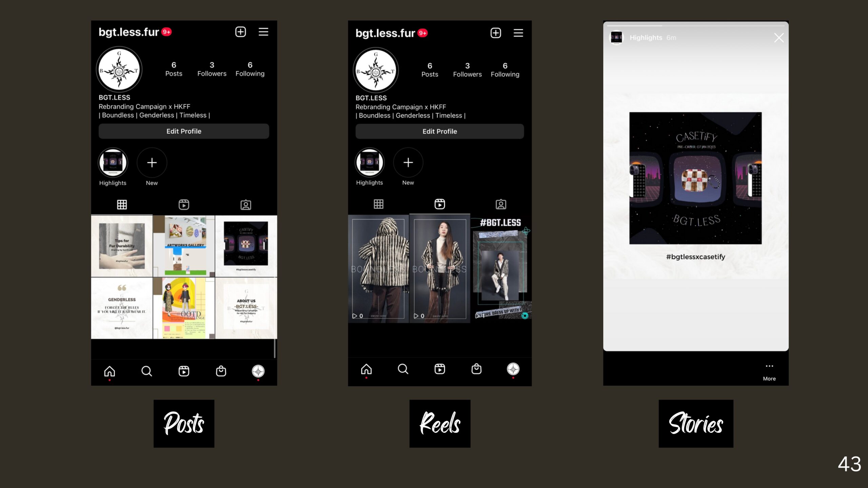Click Edit Profile button on left screen

[184, 130]
